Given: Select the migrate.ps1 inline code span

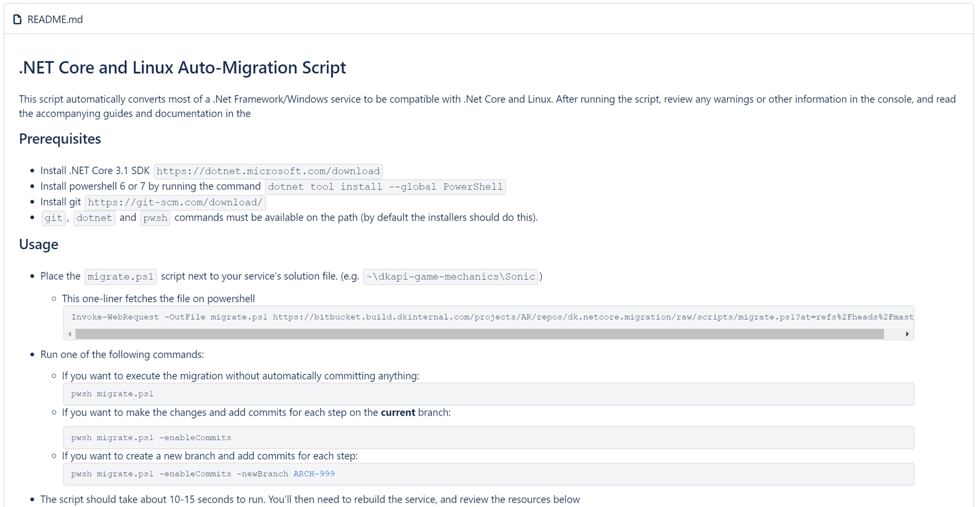Looking at the screenshot, I should click(120, 276).
